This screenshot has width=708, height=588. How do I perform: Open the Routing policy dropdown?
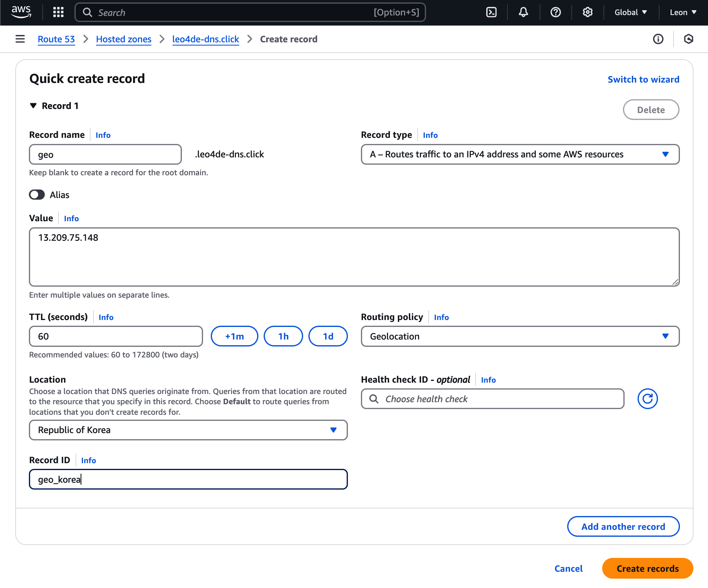520,336
